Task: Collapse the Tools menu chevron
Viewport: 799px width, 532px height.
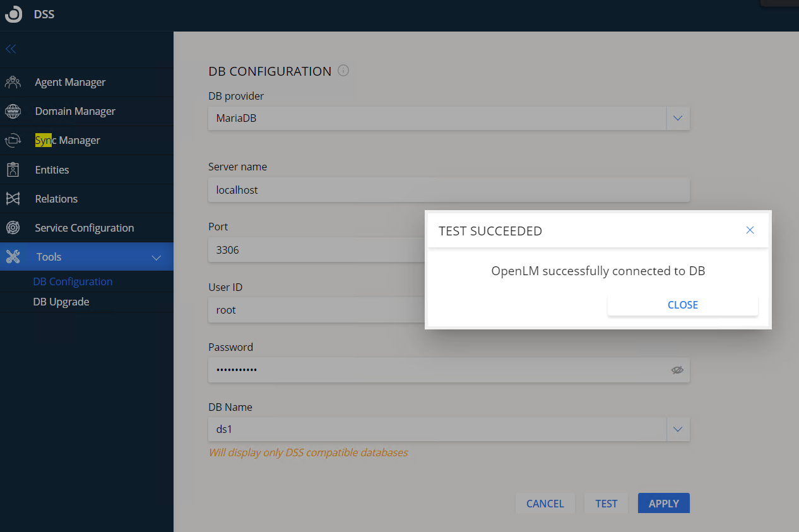Action: click(x=157, y=257)
